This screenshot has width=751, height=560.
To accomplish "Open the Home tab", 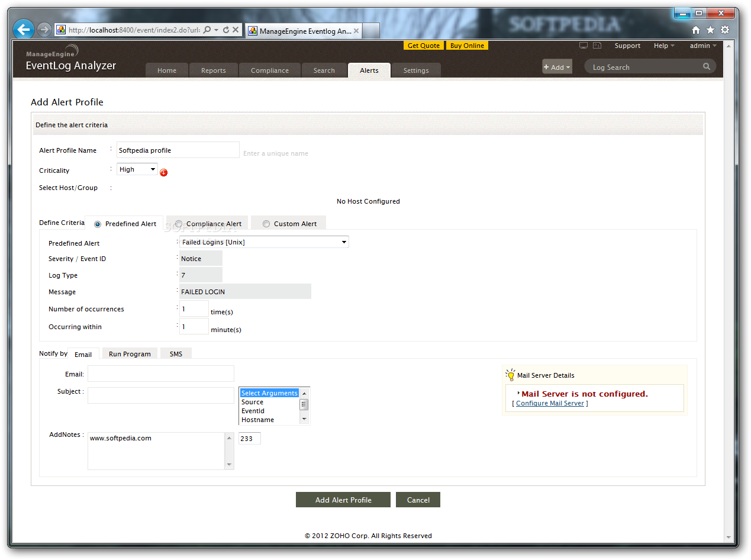I will 167,70.
